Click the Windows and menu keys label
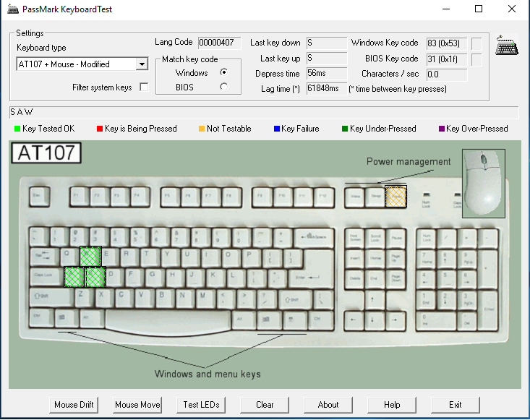The height and width of the screenshot is (420, 530). [208, 374]
